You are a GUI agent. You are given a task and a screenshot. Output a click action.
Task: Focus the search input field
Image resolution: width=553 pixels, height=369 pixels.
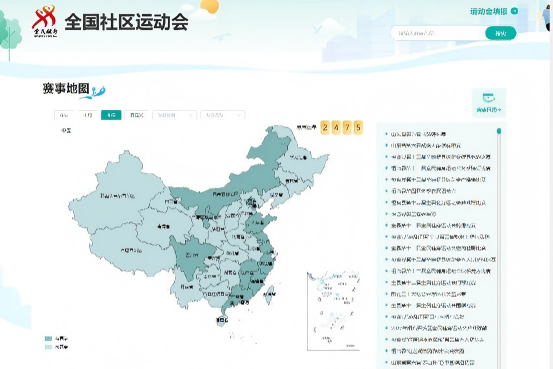pos(438,34)
